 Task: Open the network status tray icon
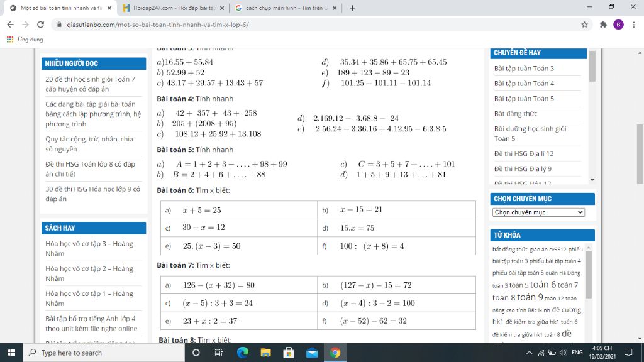coord(541,353)
